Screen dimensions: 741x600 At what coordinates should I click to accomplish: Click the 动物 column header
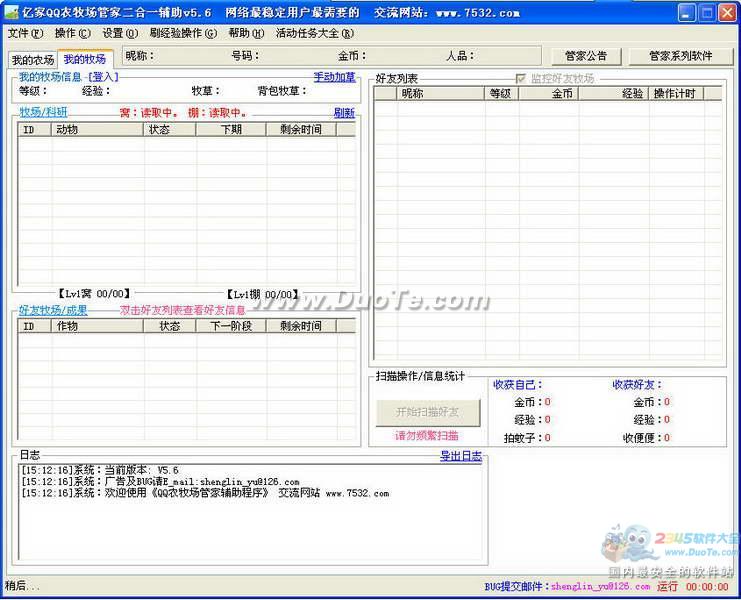[x=97, y=129]
